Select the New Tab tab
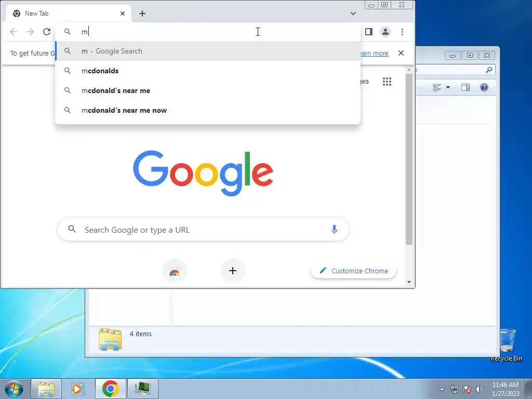This screenshot has height=399, width=532. (x=69, y=14)
